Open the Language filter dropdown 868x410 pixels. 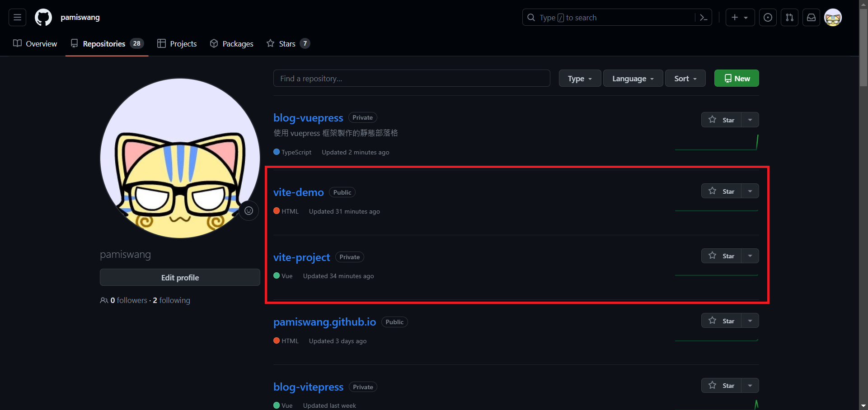(x=633, y=78)
